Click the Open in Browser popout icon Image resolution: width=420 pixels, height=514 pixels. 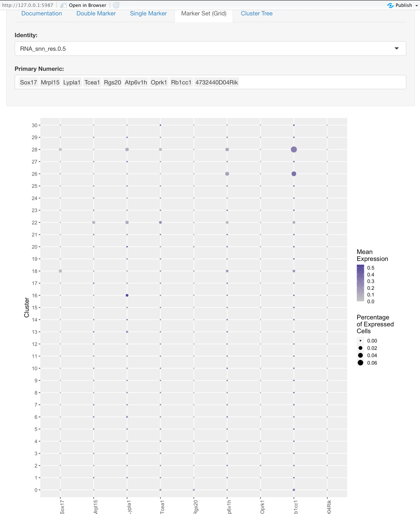point(63,5)
